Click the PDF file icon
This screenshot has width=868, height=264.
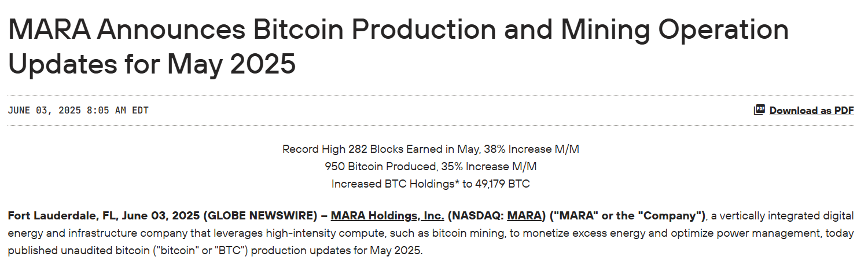coord(759,110)
